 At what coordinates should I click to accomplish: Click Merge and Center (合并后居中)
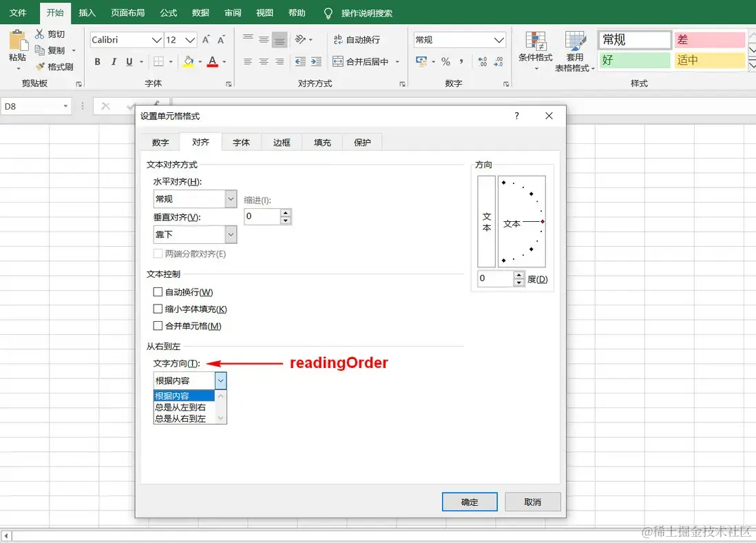[361, 61]
